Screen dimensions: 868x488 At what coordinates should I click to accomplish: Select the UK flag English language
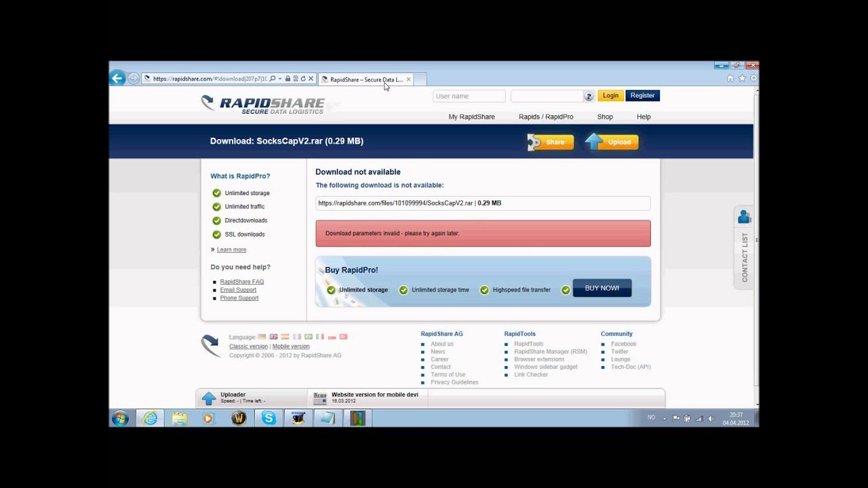click(273, 336)
